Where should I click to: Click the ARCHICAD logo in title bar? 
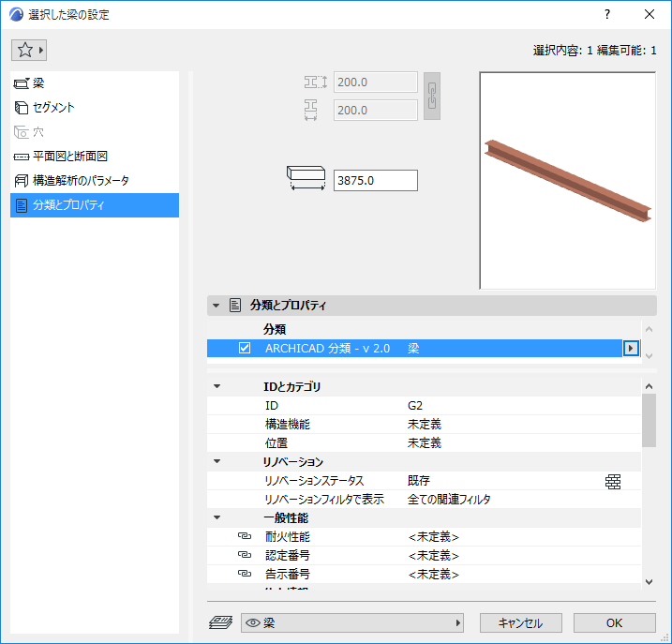pos(16,15)
